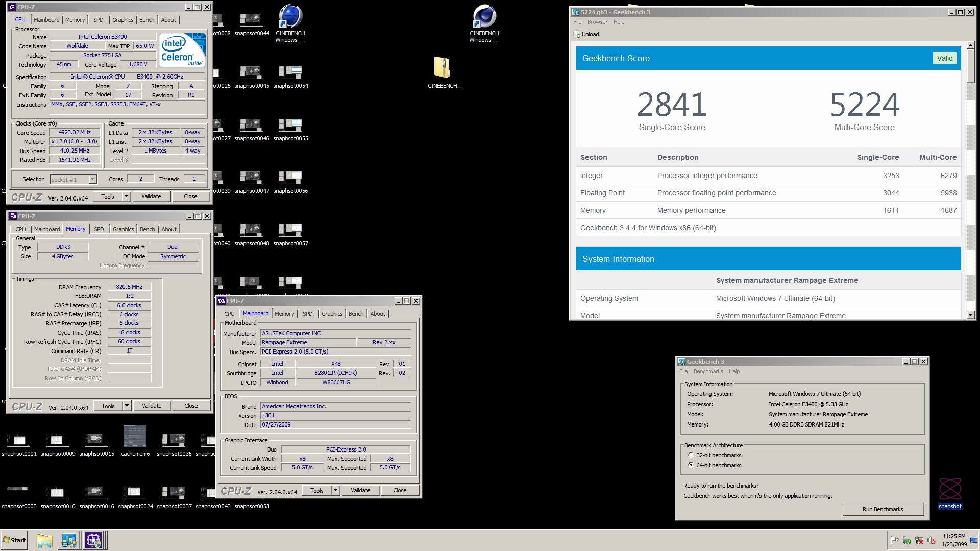Screen dimensions: 980x551
Task: Select the snaphsot0009 desktop icon
Action: [x=58, y=444]
